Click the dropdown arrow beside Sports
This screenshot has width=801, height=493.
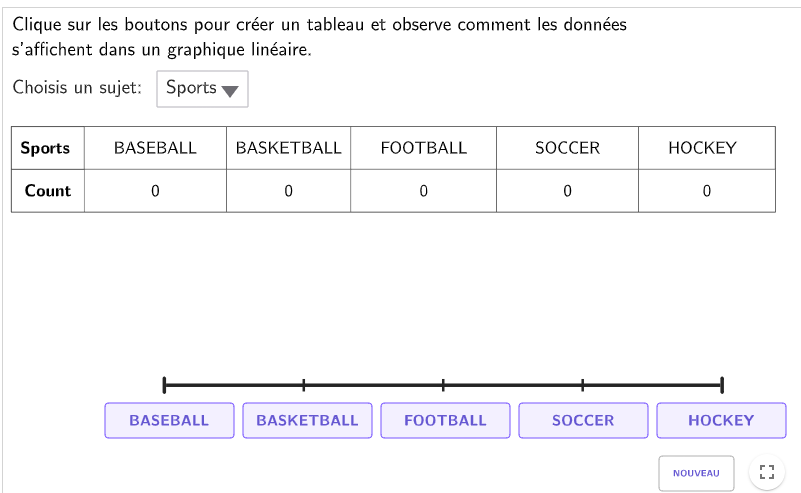coord(230,90)
